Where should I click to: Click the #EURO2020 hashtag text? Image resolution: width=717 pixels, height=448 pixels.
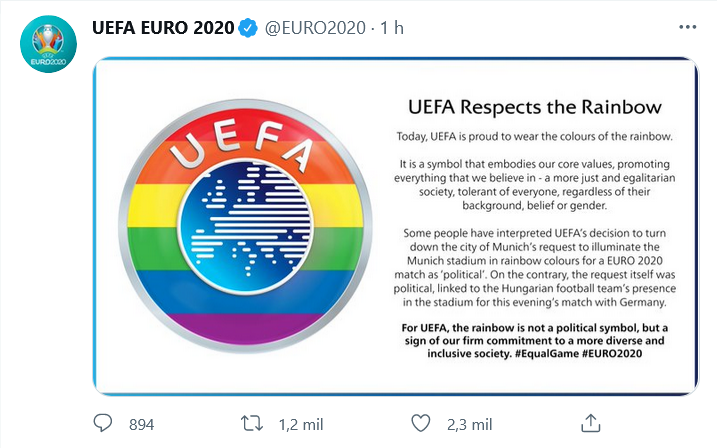click(612, 353)
